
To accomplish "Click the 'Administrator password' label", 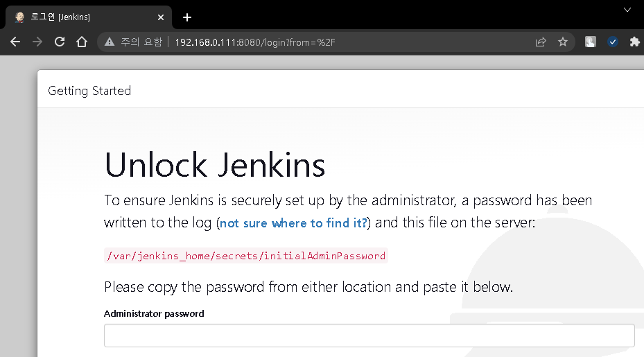I will 154,314.
